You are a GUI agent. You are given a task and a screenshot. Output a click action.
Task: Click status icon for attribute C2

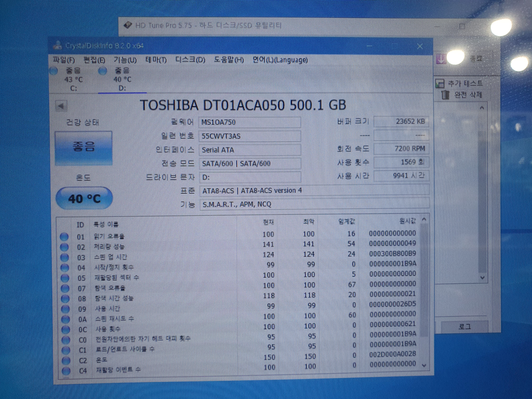click(x=66, y=360)
